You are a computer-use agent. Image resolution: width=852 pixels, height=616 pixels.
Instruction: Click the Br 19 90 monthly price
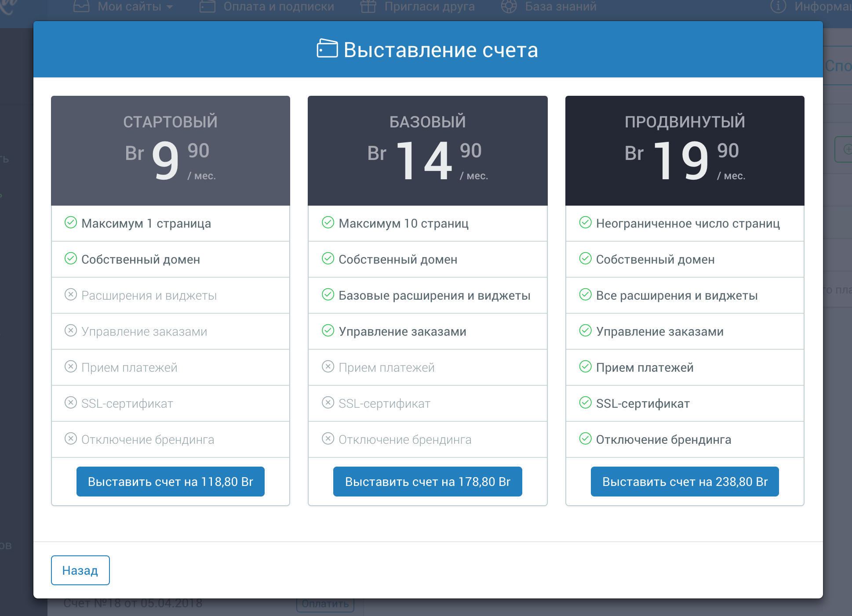tap(685, 161)
